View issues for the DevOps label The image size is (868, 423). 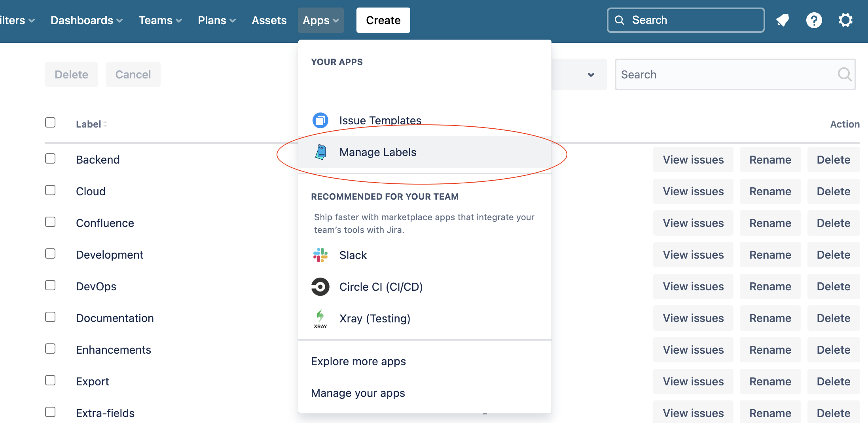pos(693,286)
